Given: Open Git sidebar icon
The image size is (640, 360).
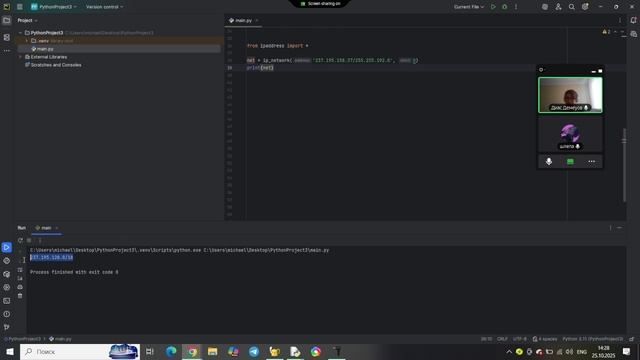Looking at the screenshot, I should coord(7,327).
